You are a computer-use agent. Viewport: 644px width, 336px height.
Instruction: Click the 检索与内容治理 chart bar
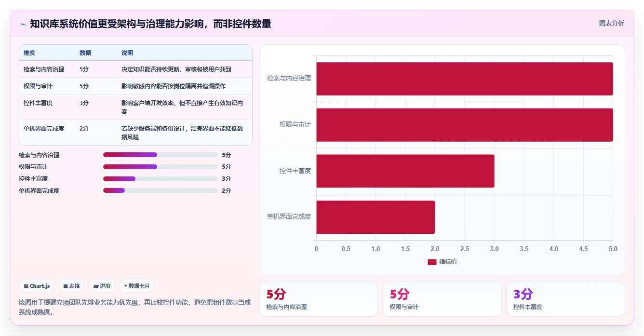coord(465,79)
